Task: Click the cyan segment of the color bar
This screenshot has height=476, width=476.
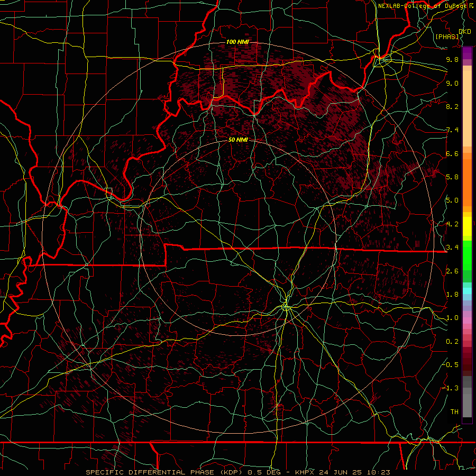Action: 467,291
